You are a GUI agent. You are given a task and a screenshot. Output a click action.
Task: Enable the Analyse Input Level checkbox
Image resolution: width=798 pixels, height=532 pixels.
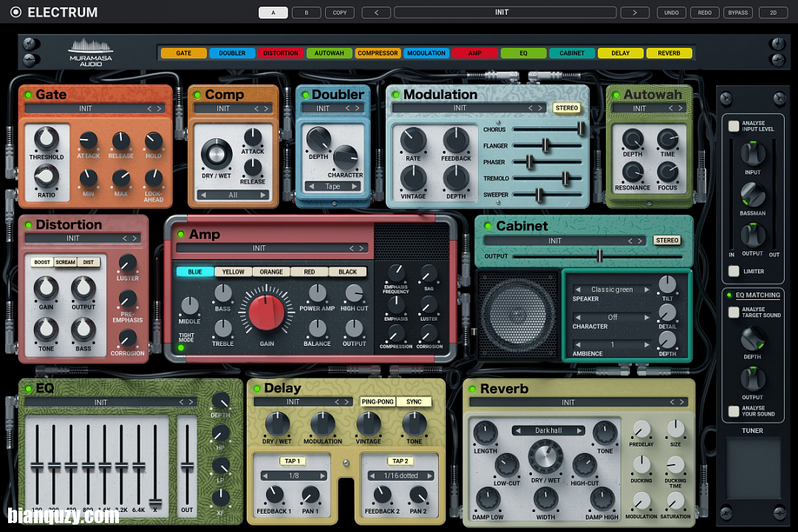[x=734, y=126]
